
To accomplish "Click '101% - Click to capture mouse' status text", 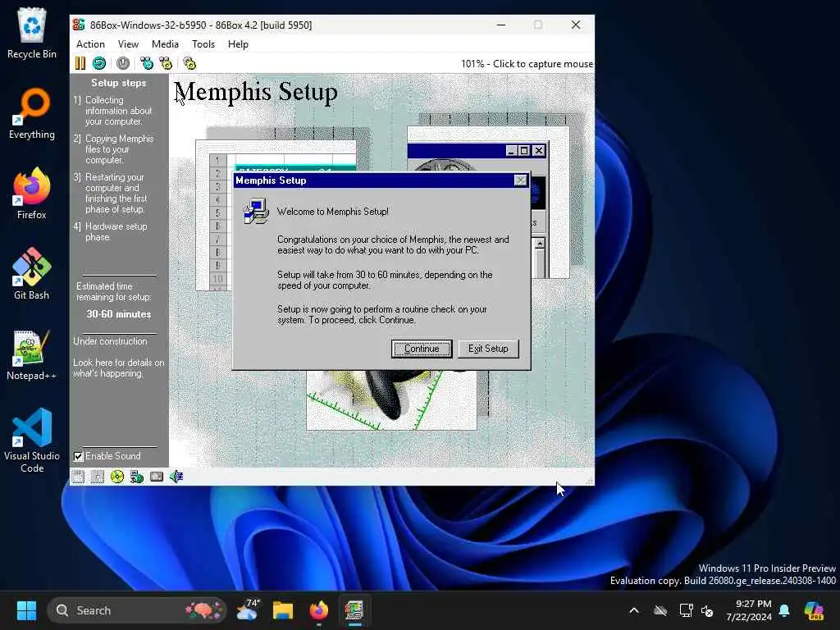I will (527, 64).
